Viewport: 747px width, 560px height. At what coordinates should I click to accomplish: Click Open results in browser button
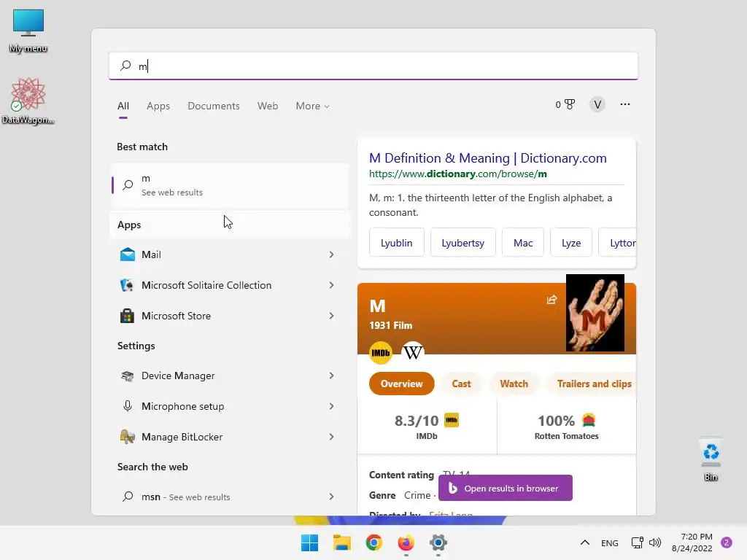(x=506, y=488)
